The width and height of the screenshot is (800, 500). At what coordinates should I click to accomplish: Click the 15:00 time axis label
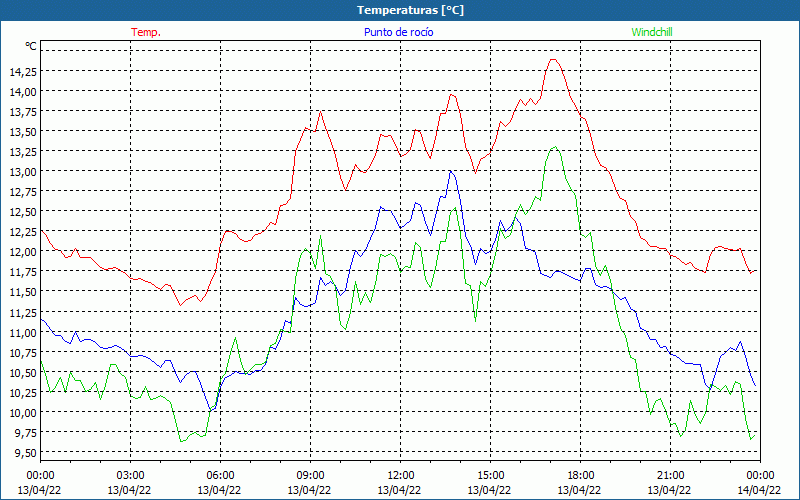(x=490, y=476)
